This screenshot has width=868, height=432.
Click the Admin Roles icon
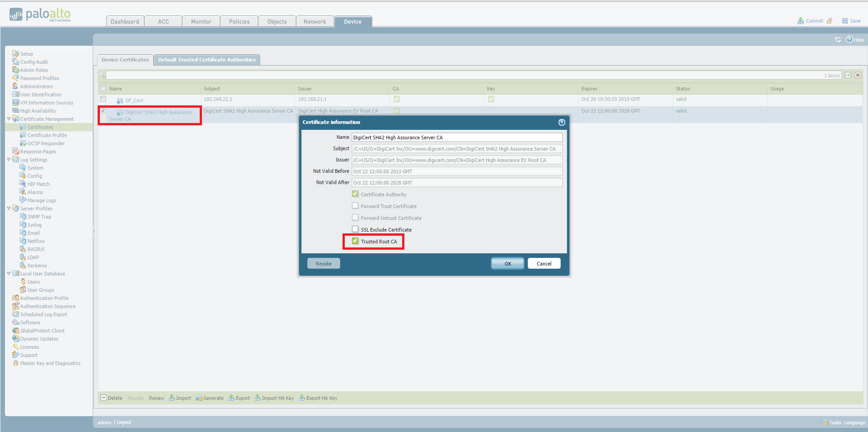(x=15, y=70)
